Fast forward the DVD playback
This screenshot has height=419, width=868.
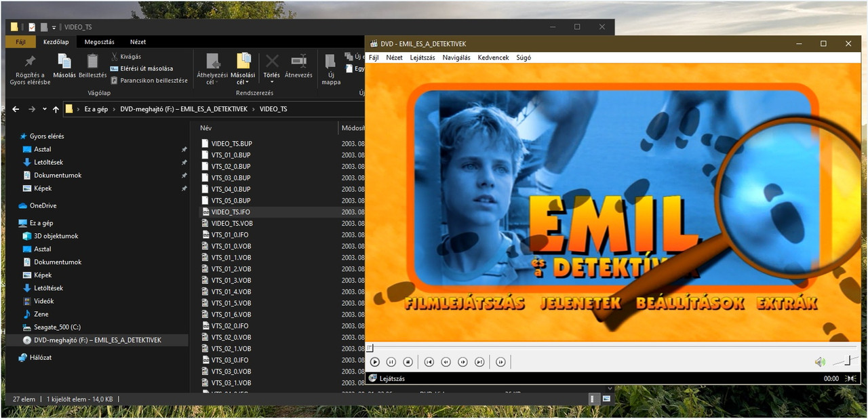point(462,362)
